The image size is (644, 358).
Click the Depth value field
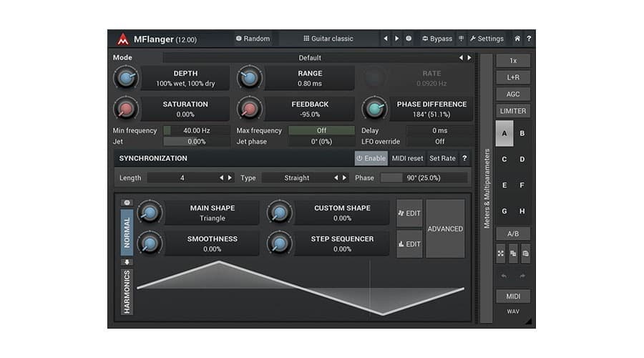[x=185, y=78]
